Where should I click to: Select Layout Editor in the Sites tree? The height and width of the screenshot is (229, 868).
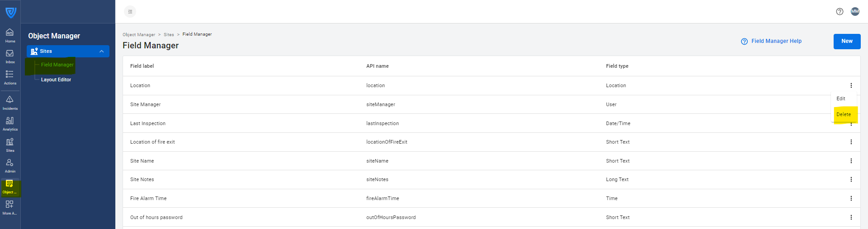click(56, 79)
